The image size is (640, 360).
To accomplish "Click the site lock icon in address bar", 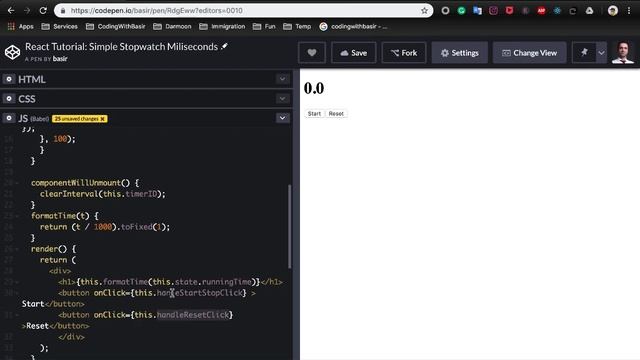I will click(63, 11).
